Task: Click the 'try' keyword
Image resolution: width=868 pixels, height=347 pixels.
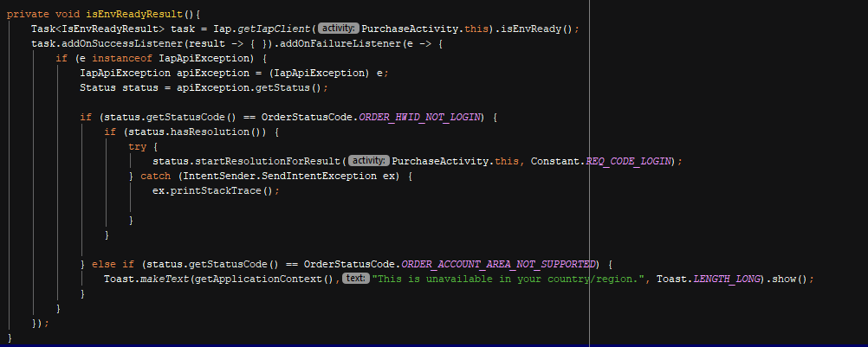Action: point(137,146)
